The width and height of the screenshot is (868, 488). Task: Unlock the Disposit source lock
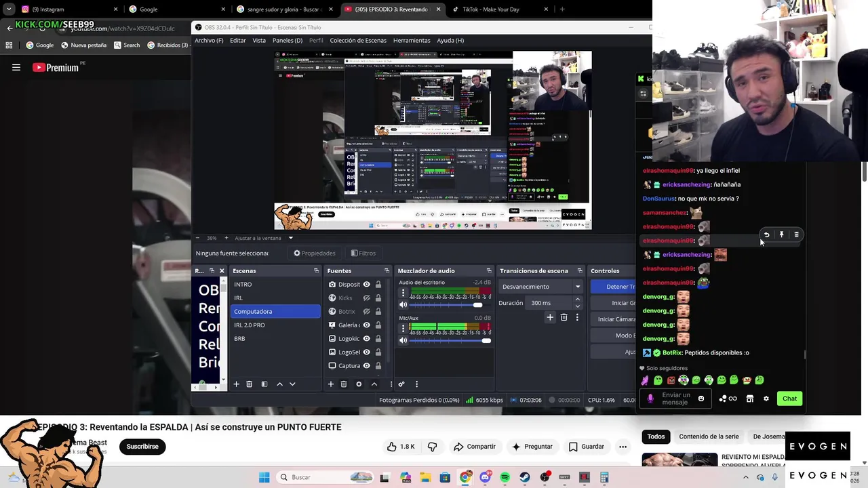click(x=378, y=285)
